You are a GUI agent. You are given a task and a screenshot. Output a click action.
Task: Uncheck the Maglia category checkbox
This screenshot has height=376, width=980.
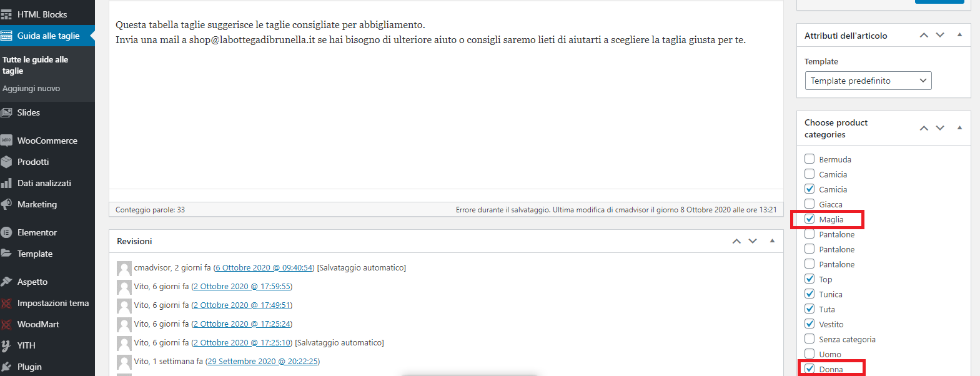[x=809, y=219]
